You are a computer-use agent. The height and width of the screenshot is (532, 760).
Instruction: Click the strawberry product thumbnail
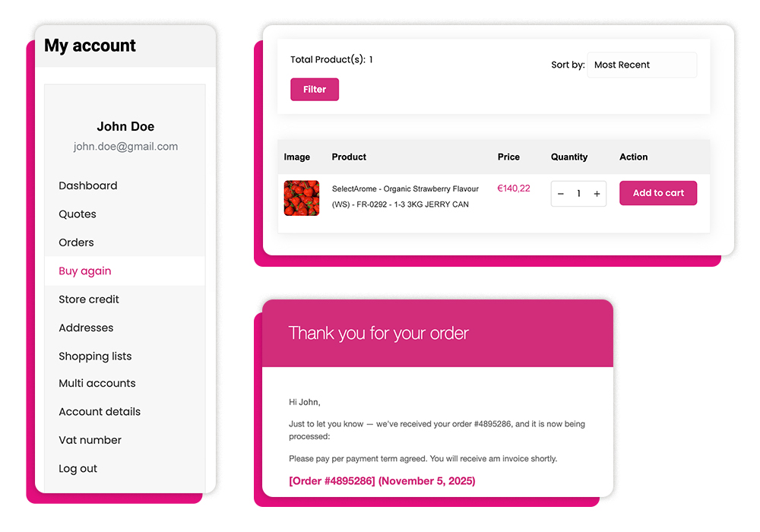[x=302, y=198]
